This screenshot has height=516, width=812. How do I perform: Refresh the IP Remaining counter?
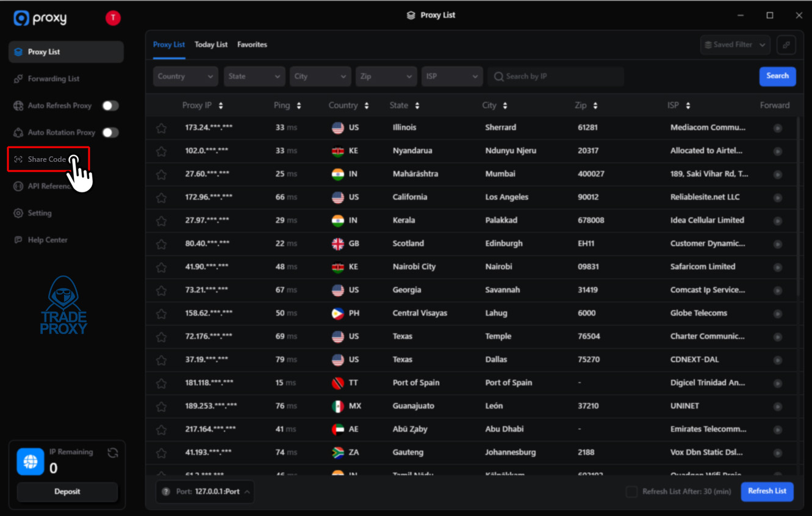[x=112, y=452]
